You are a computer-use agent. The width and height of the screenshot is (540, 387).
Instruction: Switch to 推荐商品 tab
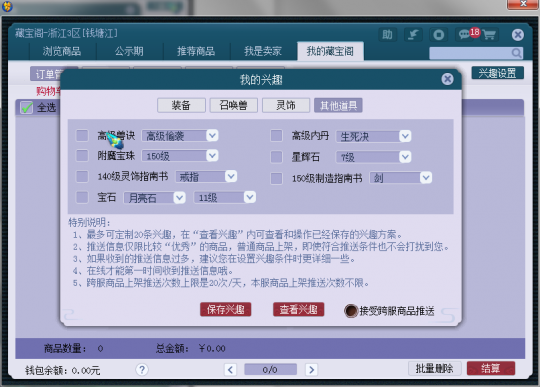[x=196, y=51]
